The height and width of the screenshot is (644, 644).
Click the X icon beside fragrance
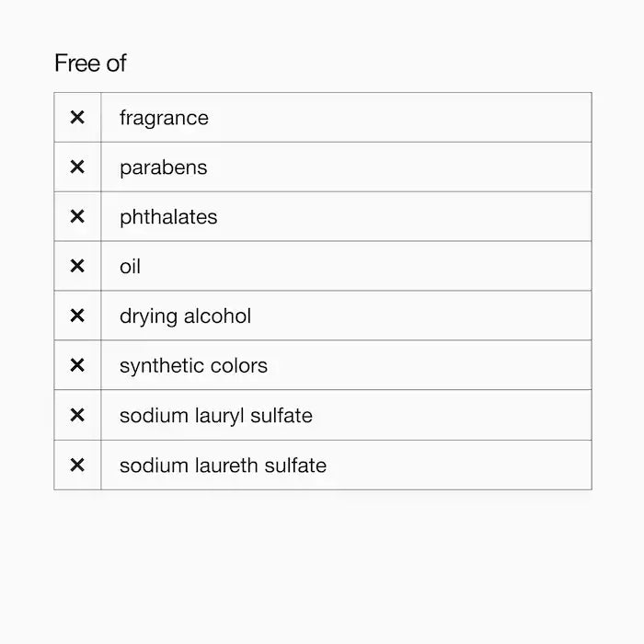[x=77, y=118]
